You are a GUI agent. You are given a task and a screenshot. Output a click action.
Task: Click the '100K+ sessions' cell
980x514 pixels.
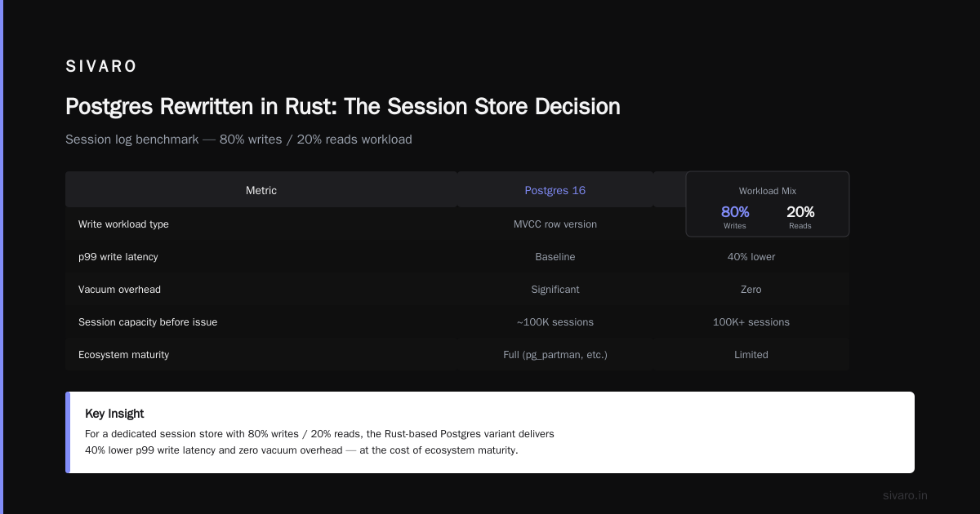[x=751, y=321]
